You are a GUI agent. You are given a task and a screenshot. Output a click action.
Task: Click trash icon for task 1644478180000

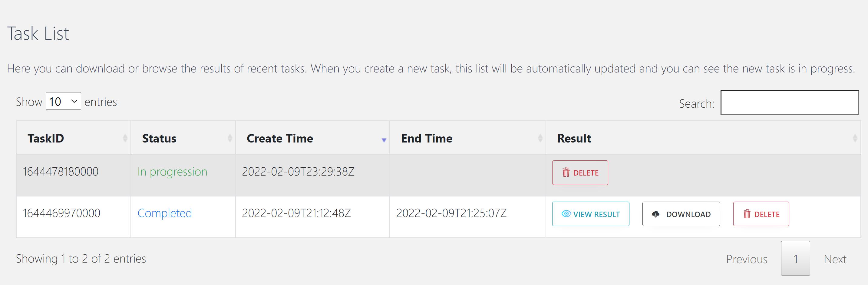click(566, 172)
